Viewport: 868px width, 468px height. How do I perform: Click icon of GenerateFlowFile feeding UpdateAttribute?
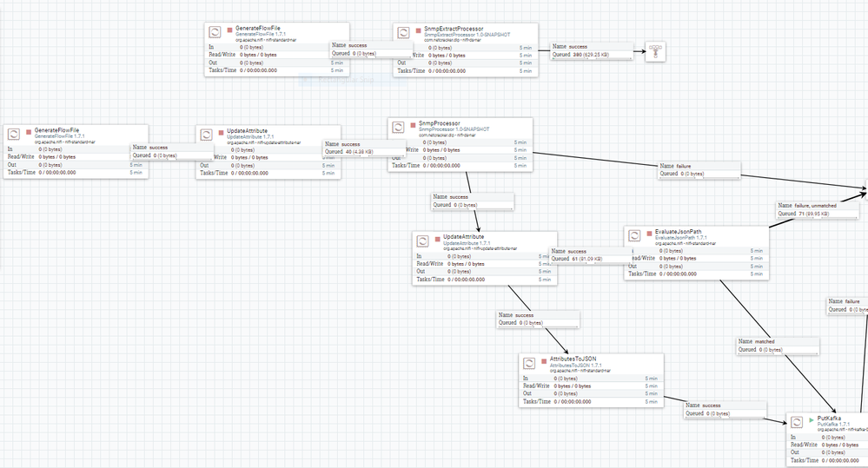(x=14, y=134)
